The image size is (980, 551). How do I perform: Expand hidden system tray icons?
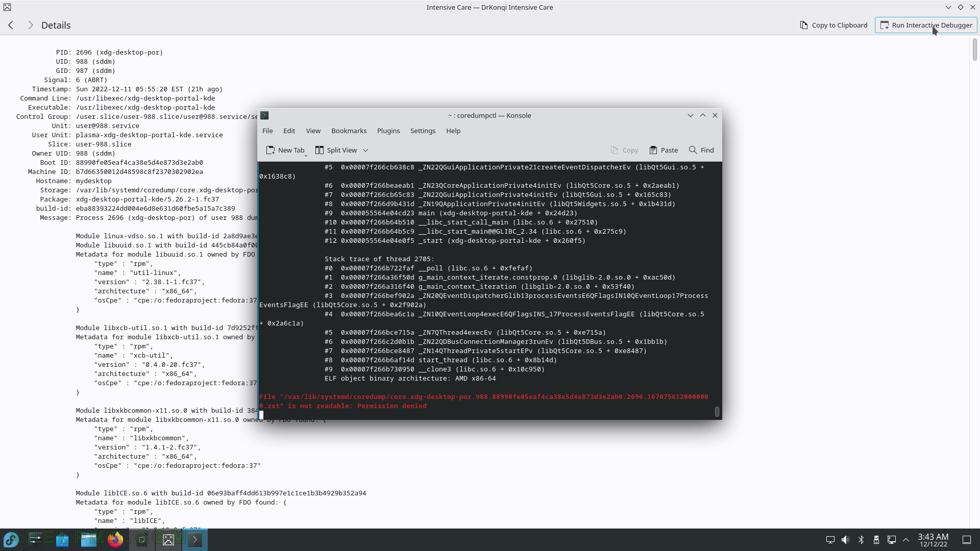[x=906, y=540]
